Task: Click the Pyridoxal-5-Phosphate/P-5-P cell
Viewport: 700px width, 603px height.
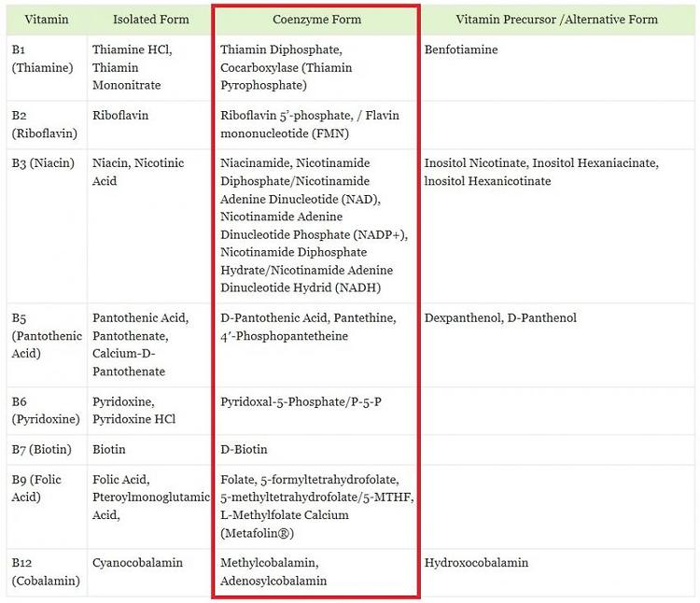Action: pyautogui.click(x=316, y=411)
